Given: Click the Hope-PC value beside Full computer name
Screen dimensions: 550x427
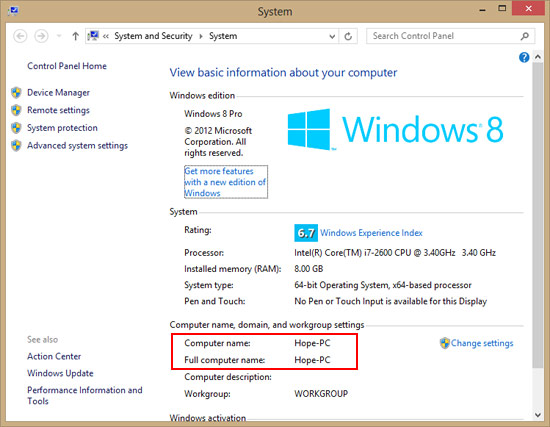Looking at the screenshot, I should 312,360.
